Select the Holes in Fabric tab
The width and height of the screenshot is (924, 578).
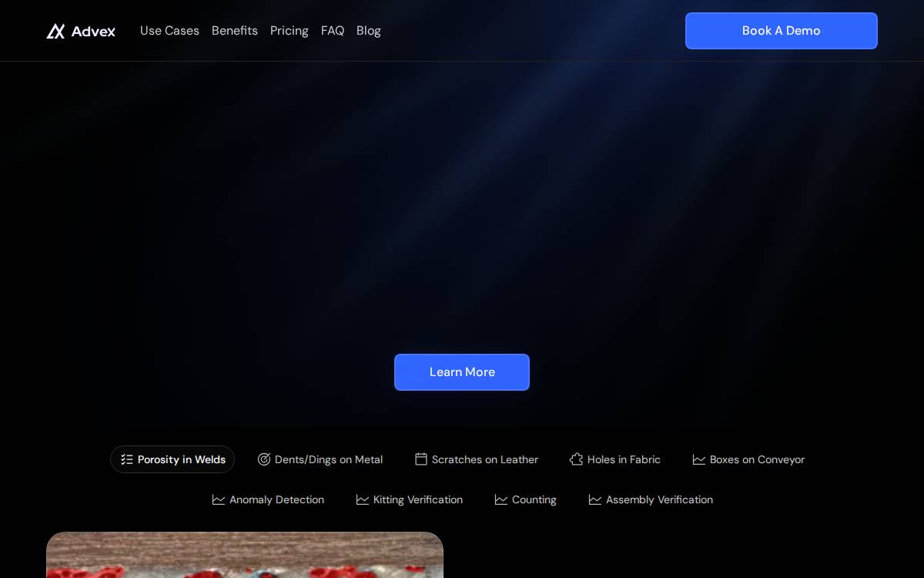pyautogui.click(x=615, y=459)
